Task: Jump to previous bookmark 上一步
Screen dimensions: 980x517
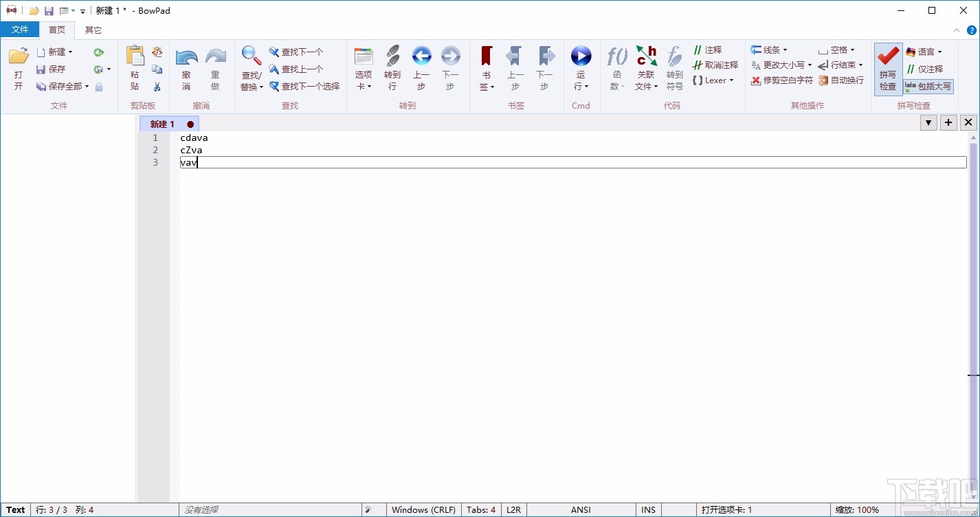Action: click(515, 69)
